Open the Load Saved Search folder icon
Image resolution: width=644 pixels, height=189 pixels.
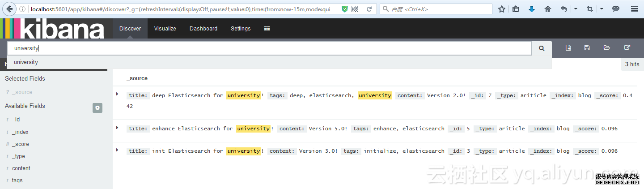pos(607,48)
